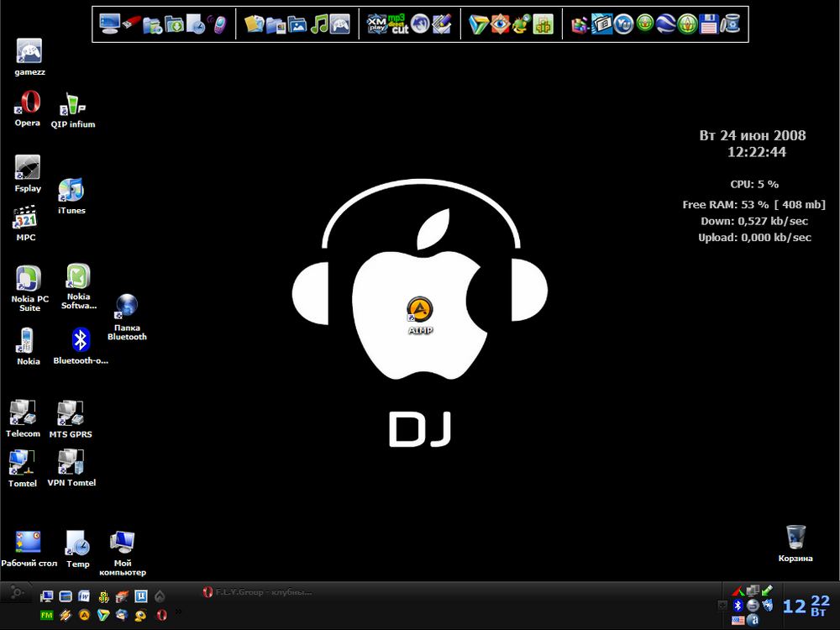Click the shield icon in system tray
This screenshot has height=630, width=840.
(x=767, y=606)
